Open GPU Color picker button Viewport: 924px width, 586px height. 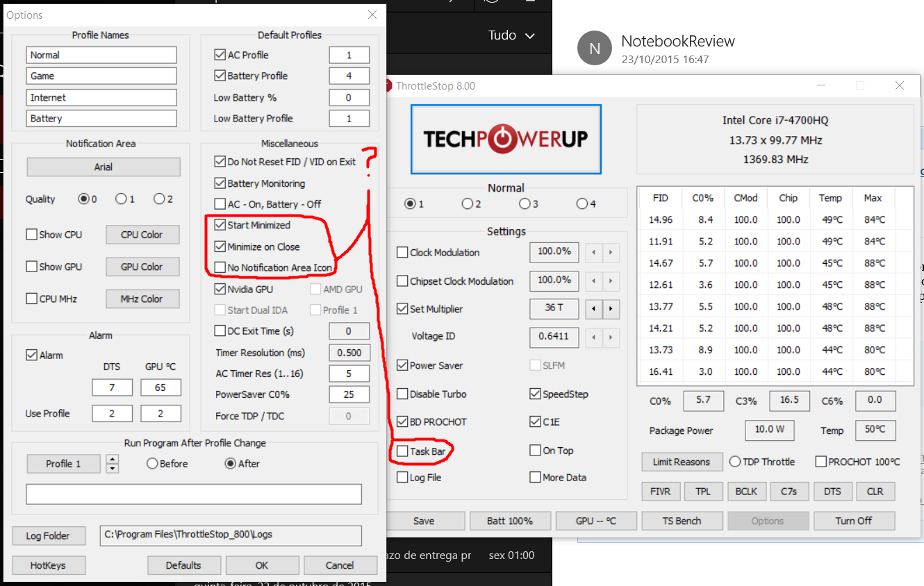(x=142, y=267)
